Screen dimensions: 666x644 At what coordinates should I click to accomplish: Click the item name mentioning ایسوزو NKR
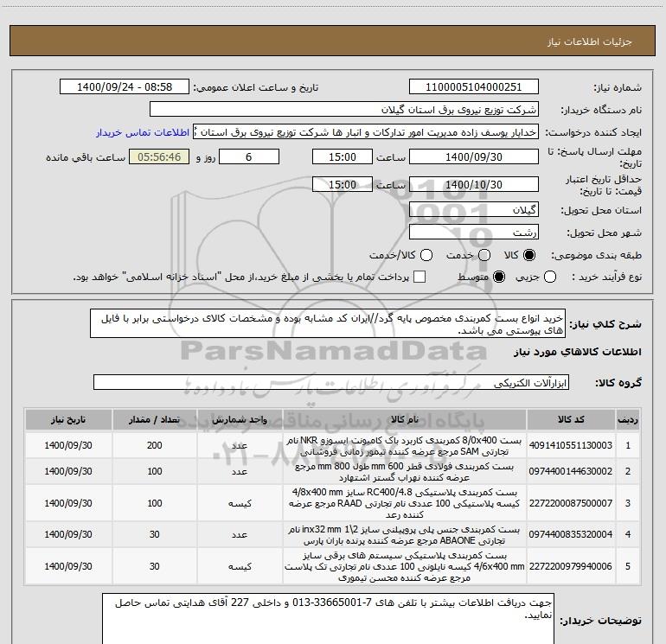point(405,446)
